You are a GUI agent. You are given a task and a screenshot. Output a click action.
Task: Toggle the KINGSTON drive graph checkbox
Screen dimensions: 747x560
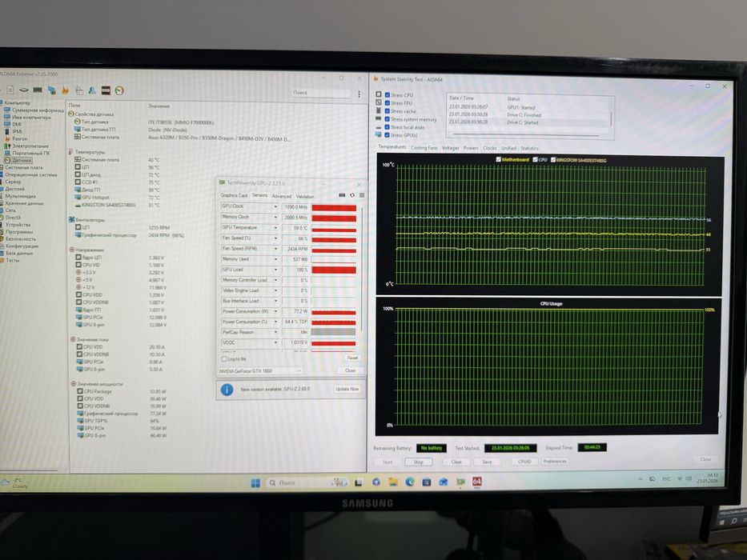point(553,160)
